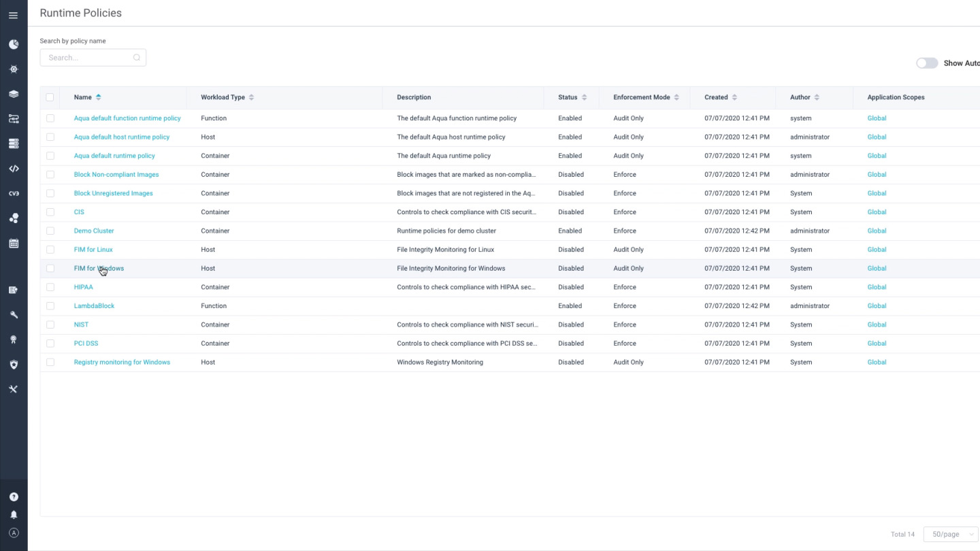Select checkbox for CIS policy row
The height and width of the screenshot is (551, 980).
(50, 212)
